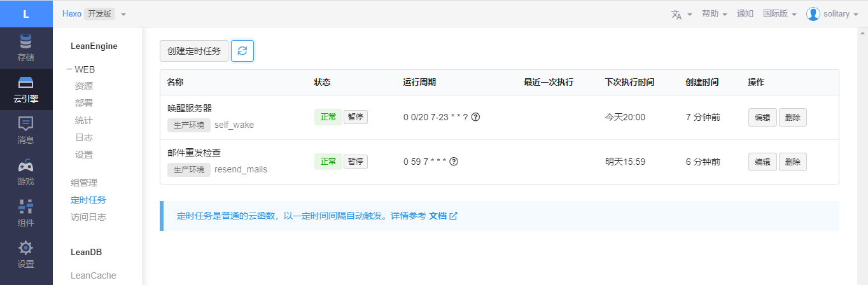Open the 帮助 help dropdown menu

click(715, 14)
